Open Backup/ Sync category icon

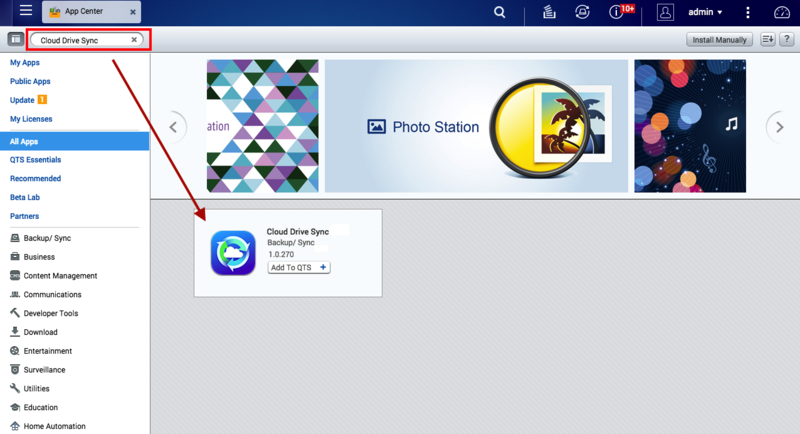(x=15, y=238)
